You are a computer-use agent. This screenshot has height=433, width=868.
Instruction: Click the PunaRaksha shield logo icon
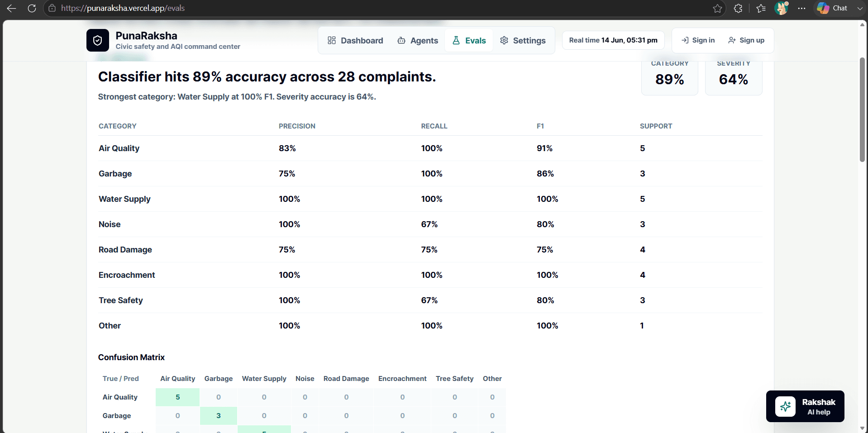click(x=97, y=40)
